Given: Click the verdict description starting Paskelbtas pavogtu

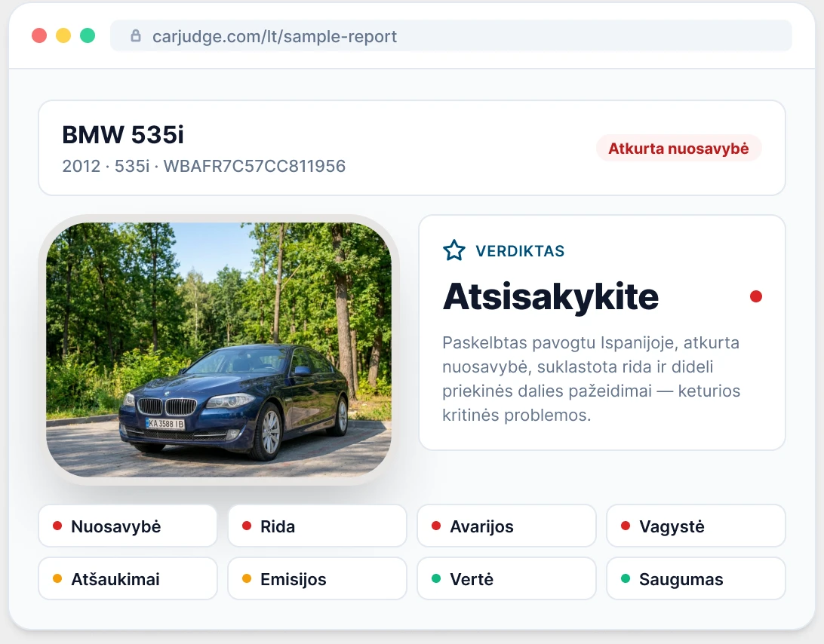Looking at the screenshot, I should tap(591, 379).
